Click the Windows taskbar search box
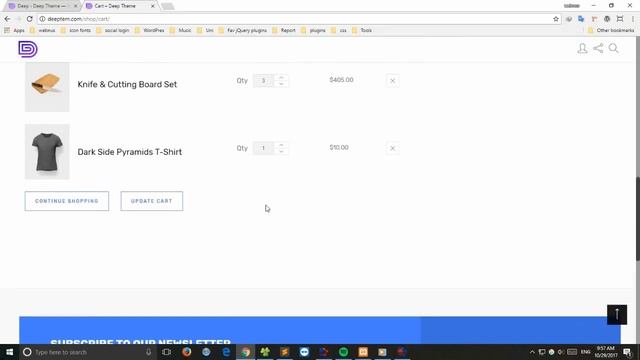Screen dimensions: 640x360 point(88,352)
